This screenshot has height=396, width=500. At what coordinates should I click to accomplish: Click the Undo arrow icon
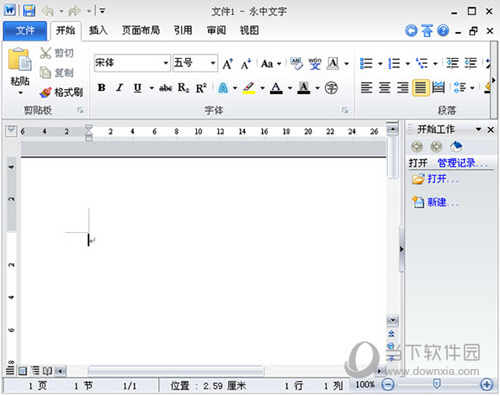(48, 11)
